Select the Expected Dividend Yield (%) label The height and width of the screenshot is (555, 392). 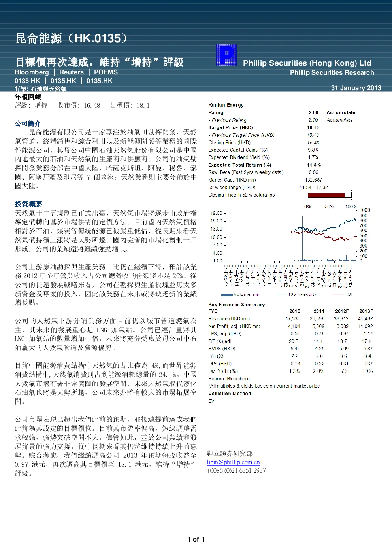[x=239, y=157]
